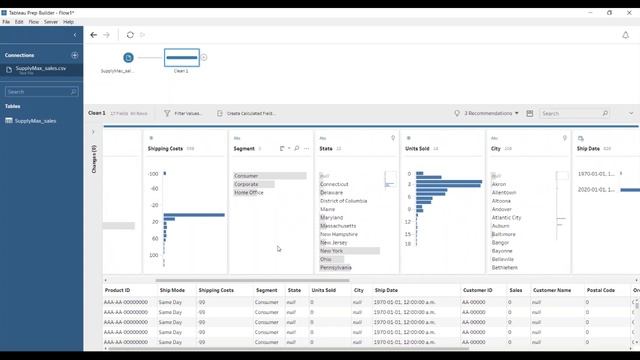Open the Recommendations dropdown
640x360 pixels.
[487, 113]
